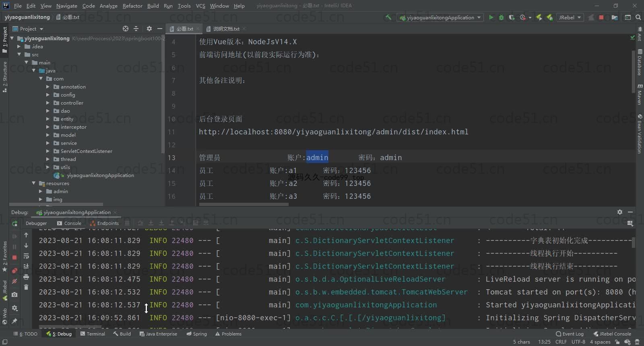Viewport: 644px width, 346px height.
Task: Open 6: TODO tool window
Action: (x=25, y=334)
